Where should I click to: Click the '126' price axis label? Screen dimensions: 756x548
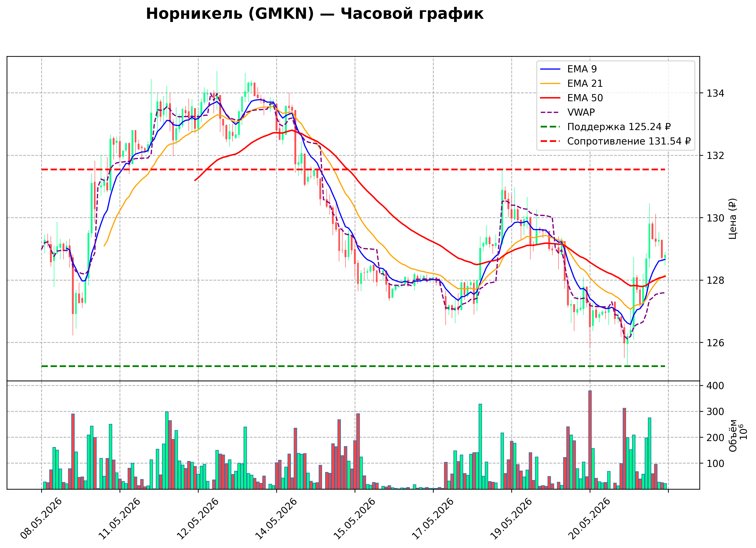pos(716,343)
